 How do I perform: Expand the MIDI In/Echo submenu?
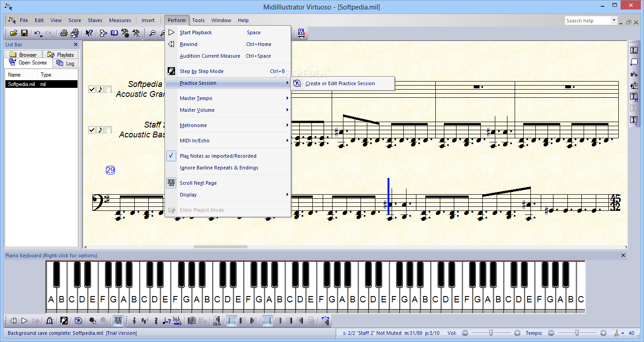click(228, 141)
